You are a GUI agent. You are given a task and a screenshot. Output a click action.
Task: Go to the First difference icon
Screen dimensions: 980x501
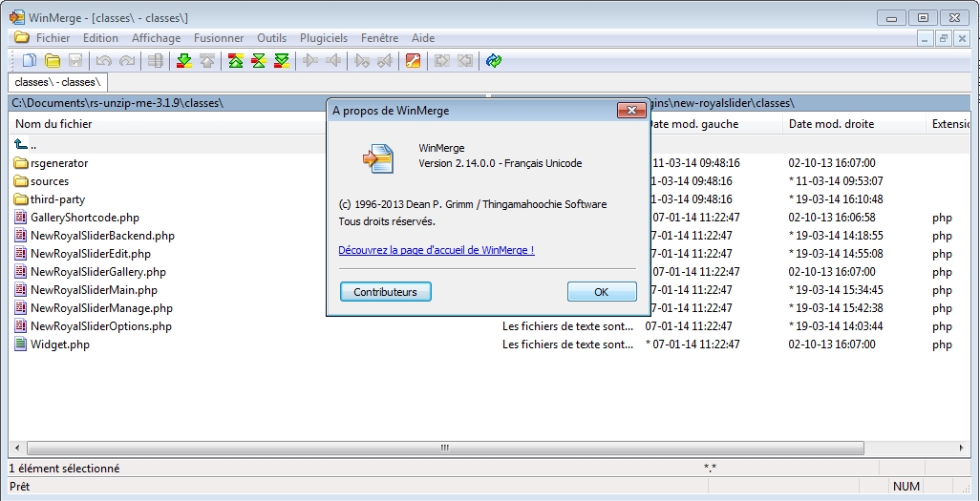[236, 60]
